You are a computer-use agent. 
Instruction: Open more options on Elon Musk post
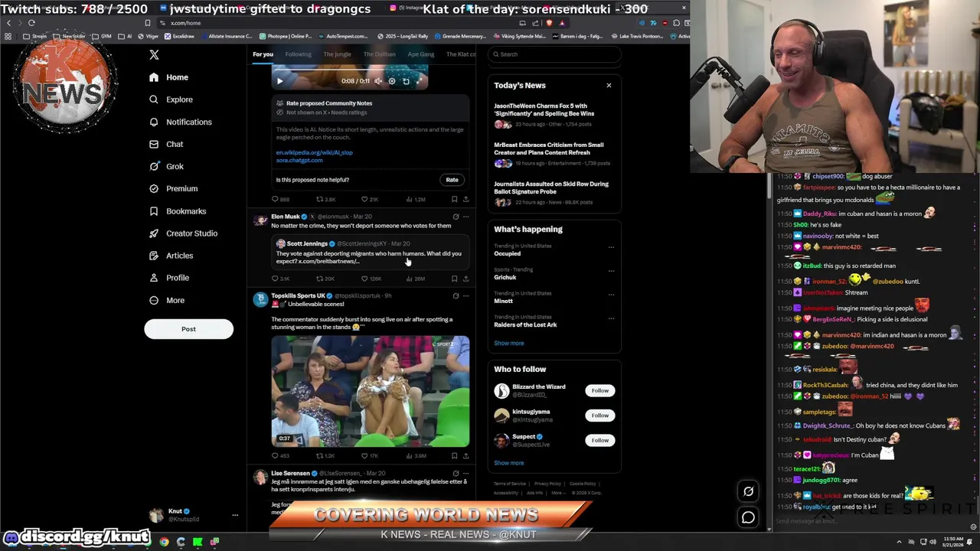465,217
